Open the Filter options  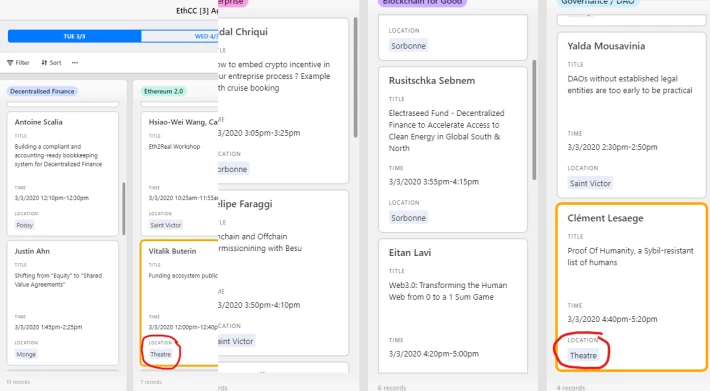[x=19, y=63]
